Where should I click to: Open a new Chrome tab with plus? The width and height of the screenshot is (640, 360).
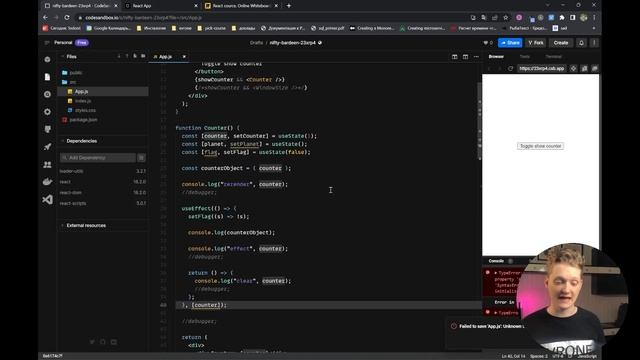(289, 6)
